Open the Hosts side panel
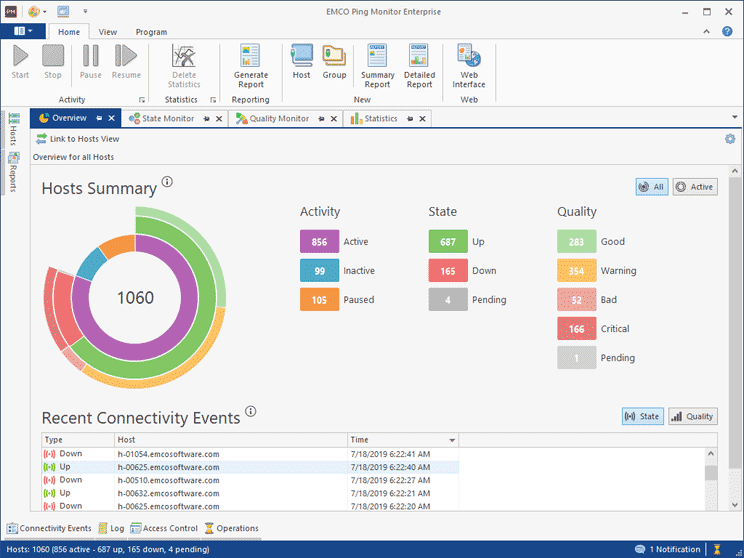The image size is (744, 558). click(x=13, y=129)
